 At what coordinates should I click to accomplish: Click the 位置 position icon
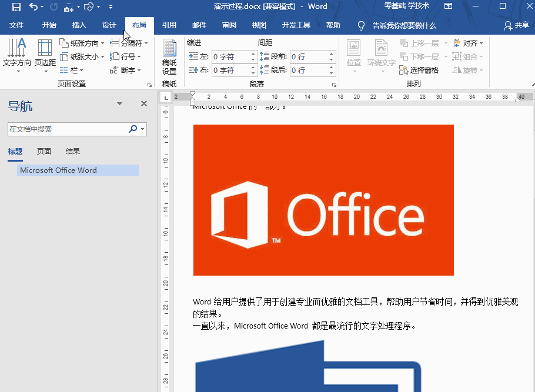pos(354,56)
